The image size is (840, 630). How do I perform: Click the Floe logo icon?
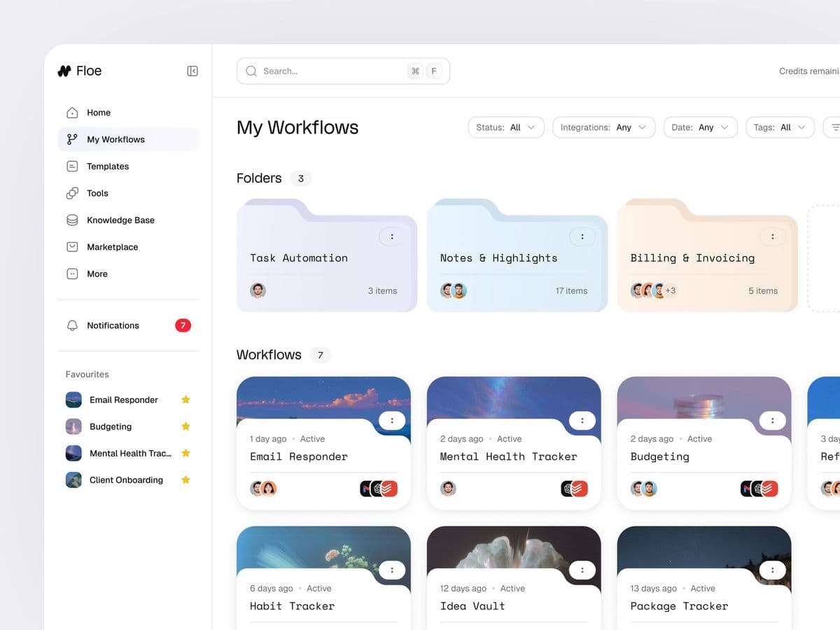click(x=64, y=71)
